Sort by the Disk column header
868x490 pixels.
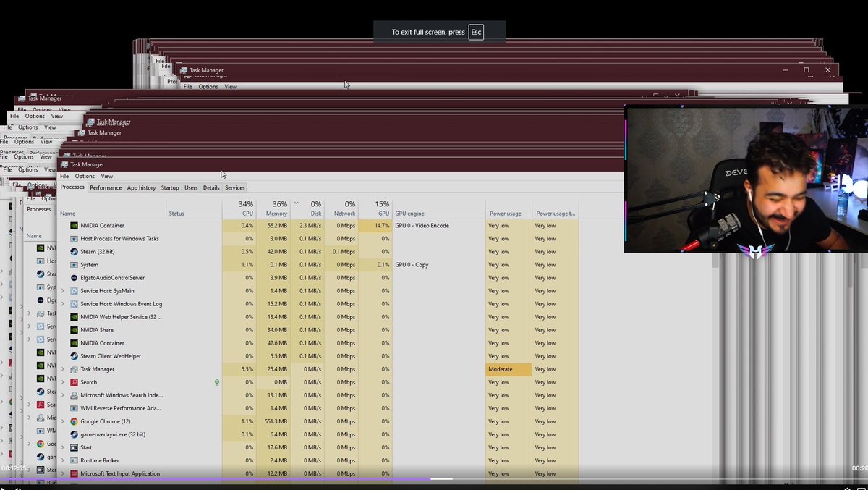(307, 208)
